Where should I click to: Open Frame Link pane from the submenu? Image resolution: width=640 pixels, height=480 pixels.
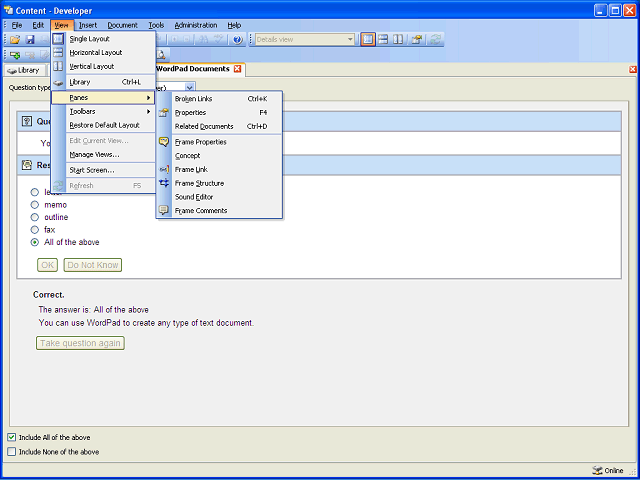[x=219, y=169]
